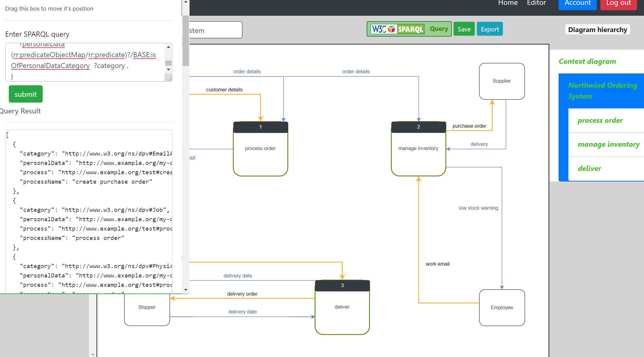Click the red Log out button
This screenshot has width=644, height=357.
tap(618, 4)
